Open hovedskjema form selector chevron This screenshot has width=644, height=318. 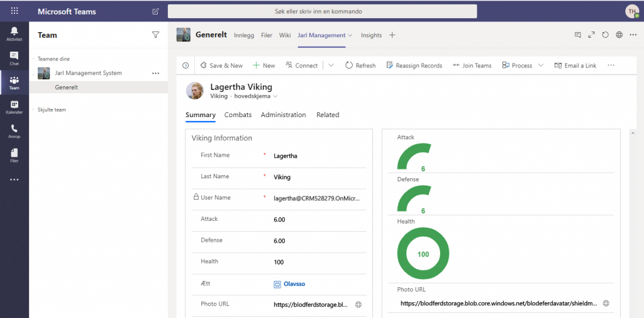[x=275, y=96]
